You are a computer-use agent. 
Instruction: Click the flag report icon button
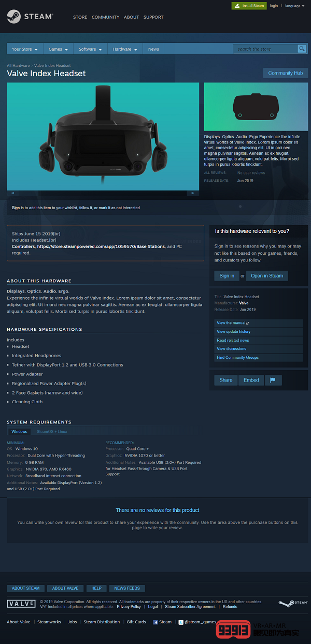coord(273,380)
